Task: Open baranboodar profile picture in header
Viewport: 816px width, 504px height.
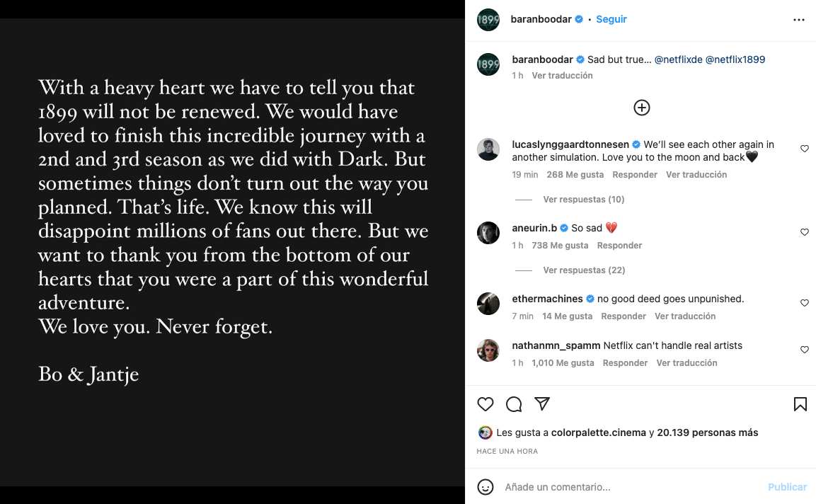Action: 488,20
